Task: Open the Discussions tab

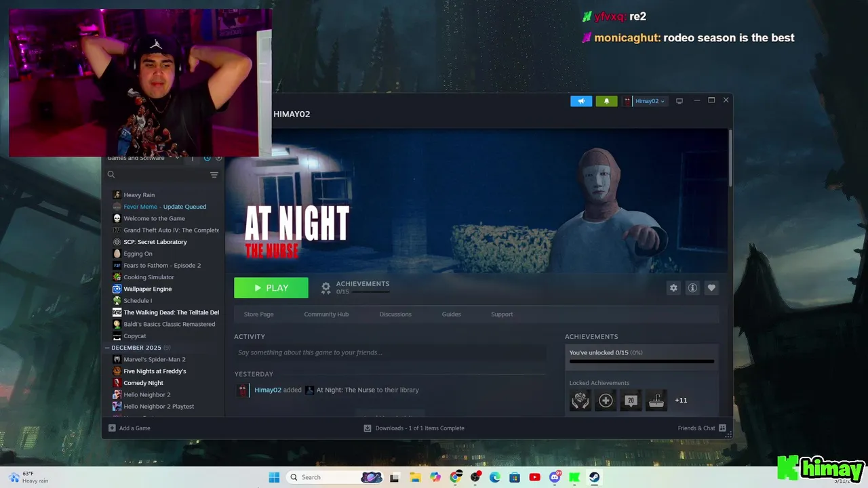Action: pyautogui.click(x=395, y=314)
